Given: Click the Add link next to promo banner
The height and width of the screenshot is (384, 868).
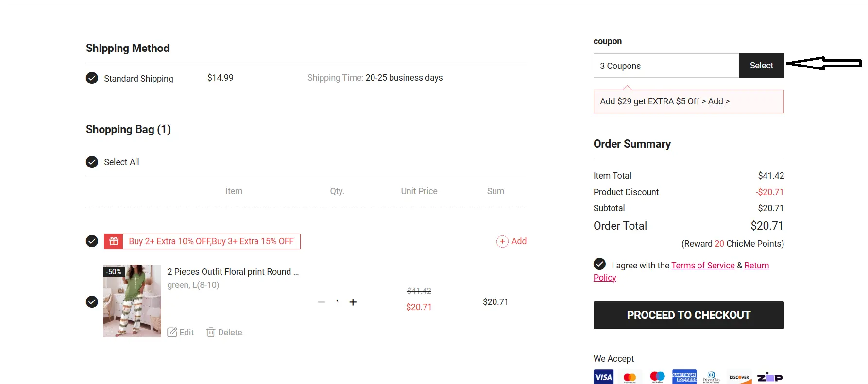Looking at the screenshot, I should click(x=519, y=241).
